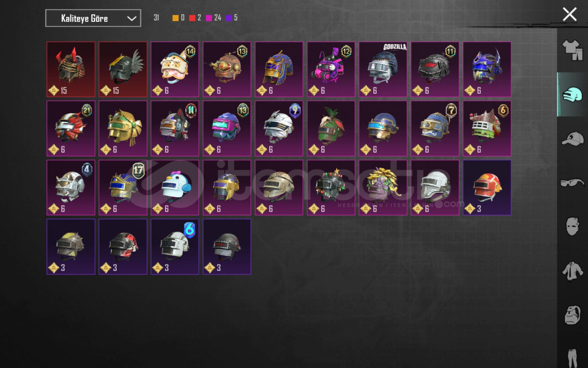Select the orange red helmet skin
The image size is (588, 368).
pos(487,188)
